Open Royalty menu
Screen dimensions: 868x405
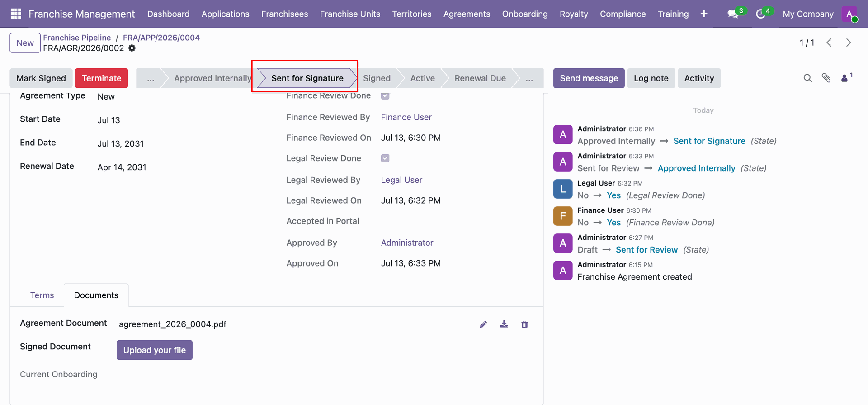click(x=574, y=14)
